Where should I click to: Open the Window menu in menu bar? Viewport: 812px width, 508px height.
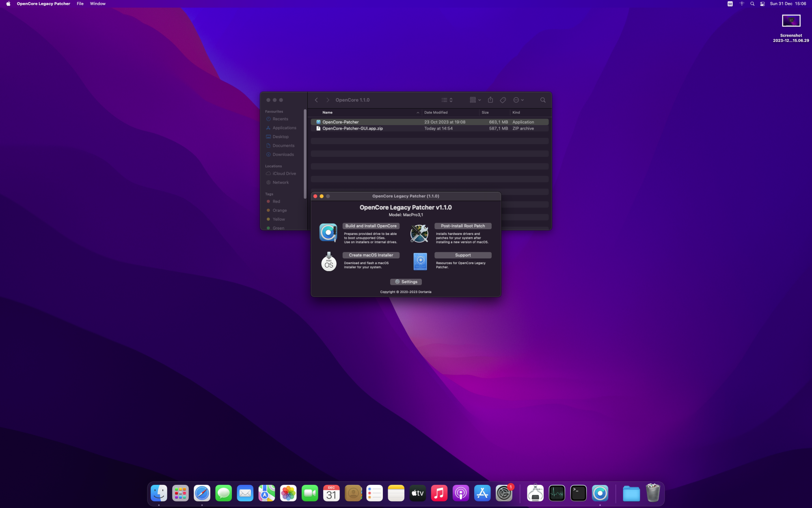click(97, 4)
